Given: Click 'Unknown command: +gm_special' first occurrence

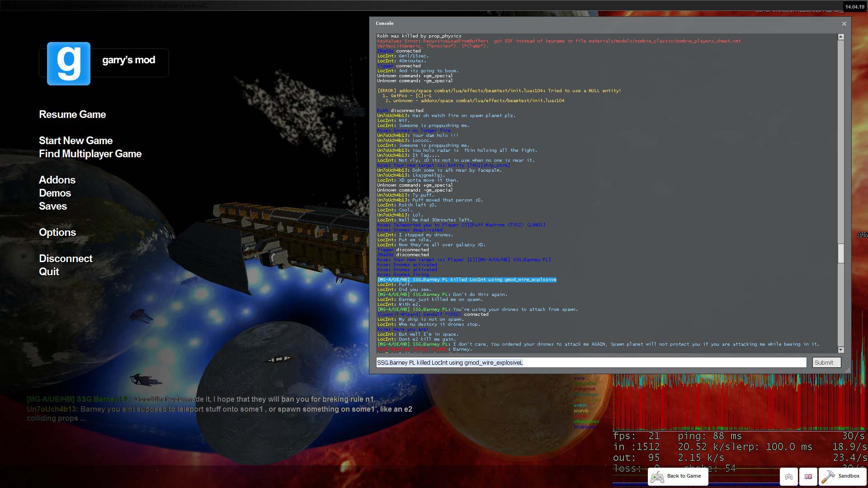Looking at the screenshot, I should [415, 76].
